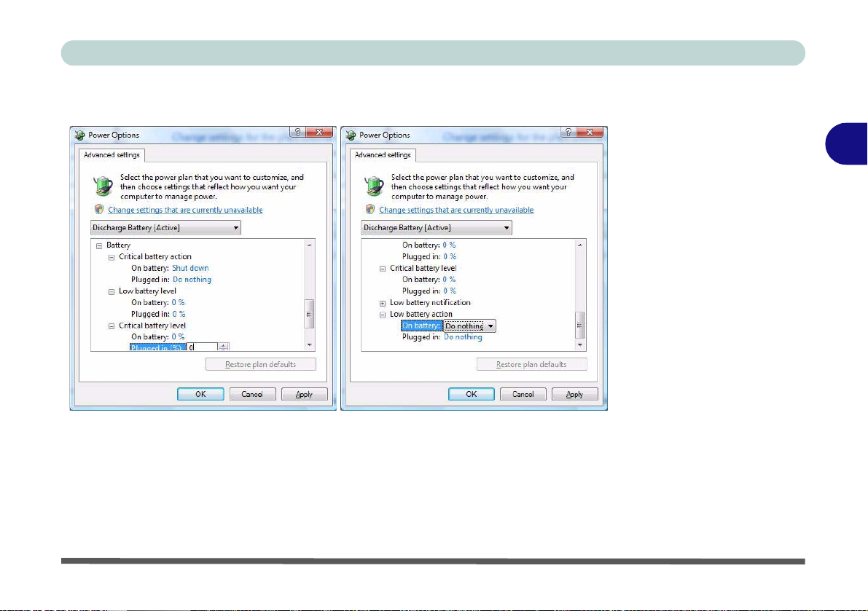The image size is (868, 611).
Task: Collapse Critical battery level node in right dialog
Action: click(x=383, y=269)
